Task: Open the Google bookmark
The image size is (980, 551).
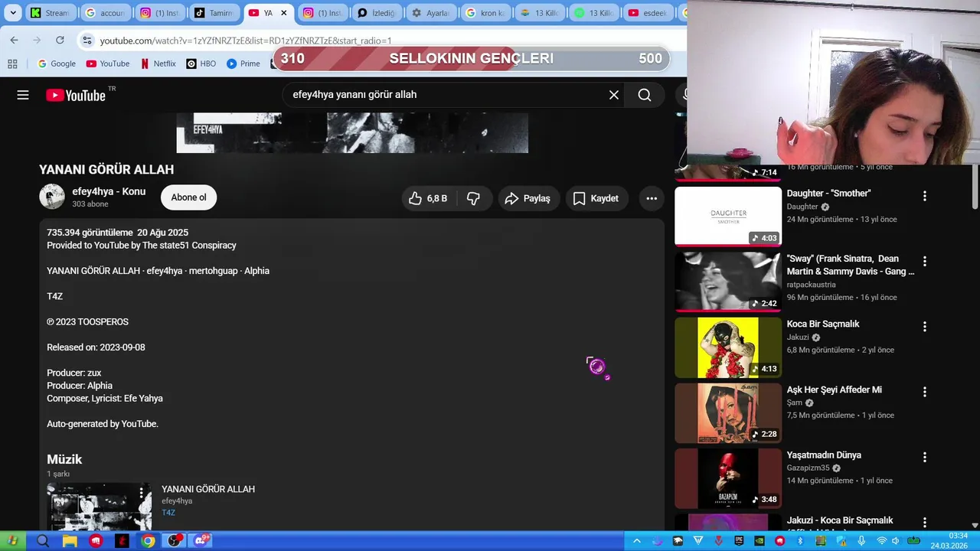Action: (x=57, y=64)
